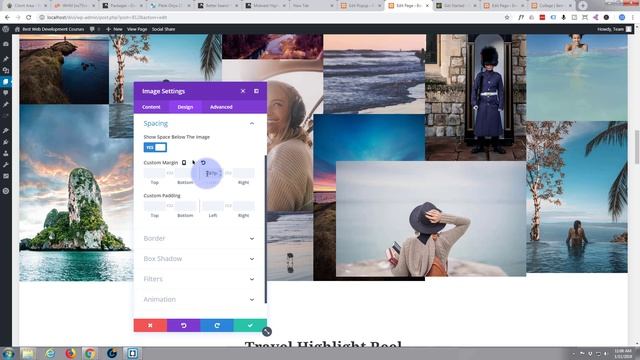Open Settings in WordPress sidebar
The width and height of the screenshot is (640, 360).
coord(6,176)
